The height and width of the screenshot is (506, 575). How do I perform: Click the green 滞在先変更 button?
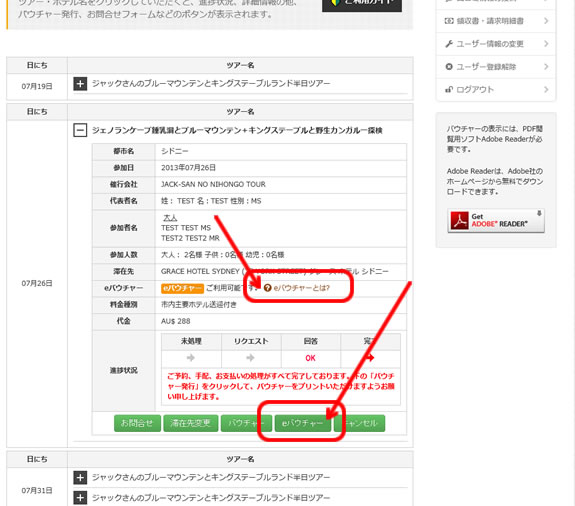pos(191,423)
